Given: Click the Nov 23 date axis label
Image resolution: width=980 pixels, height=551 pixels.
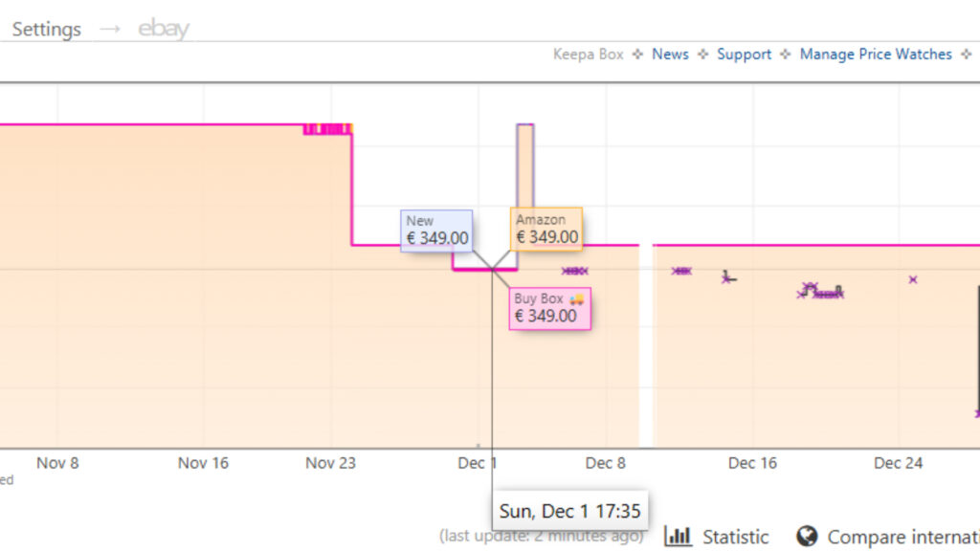Looking at the screenshot, I should pyautogui.click(x=330, y=463).
